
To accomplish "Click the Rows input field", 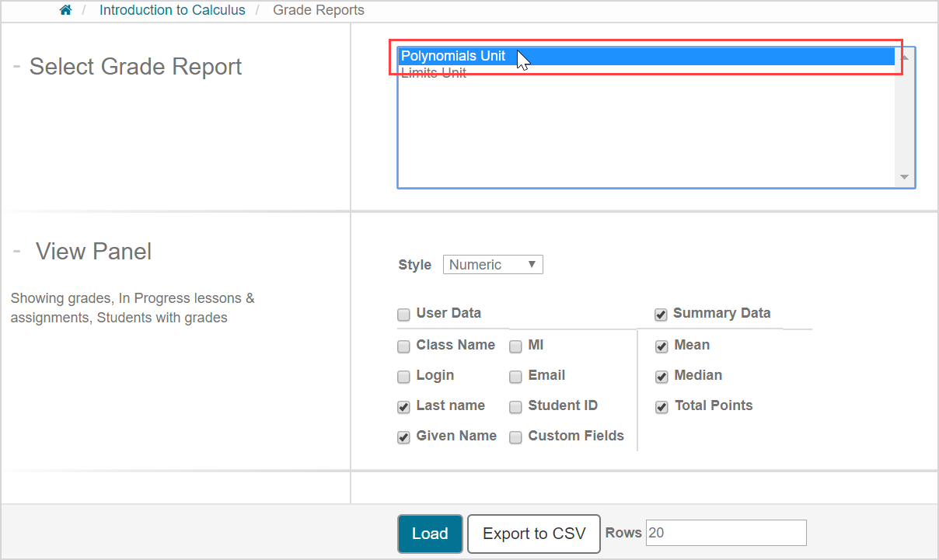I will click(726, 533).
